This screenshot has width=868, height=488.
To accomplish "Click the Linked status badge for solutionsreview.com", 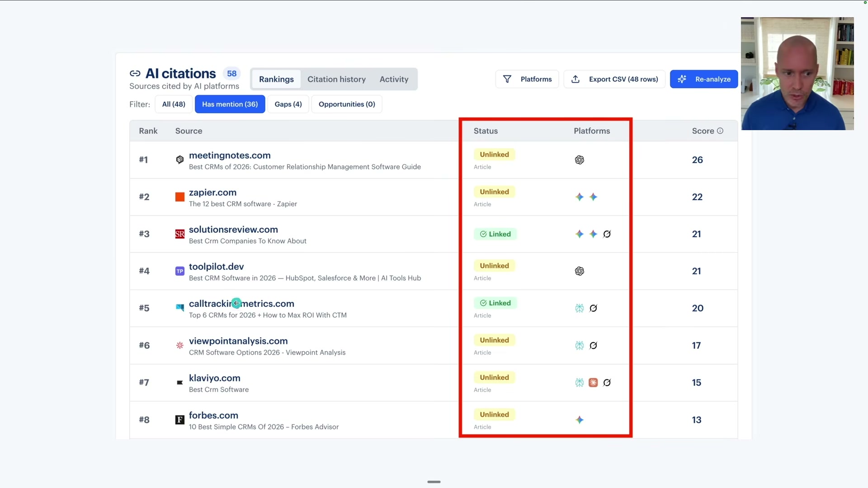I will click(x=495, y=234).
